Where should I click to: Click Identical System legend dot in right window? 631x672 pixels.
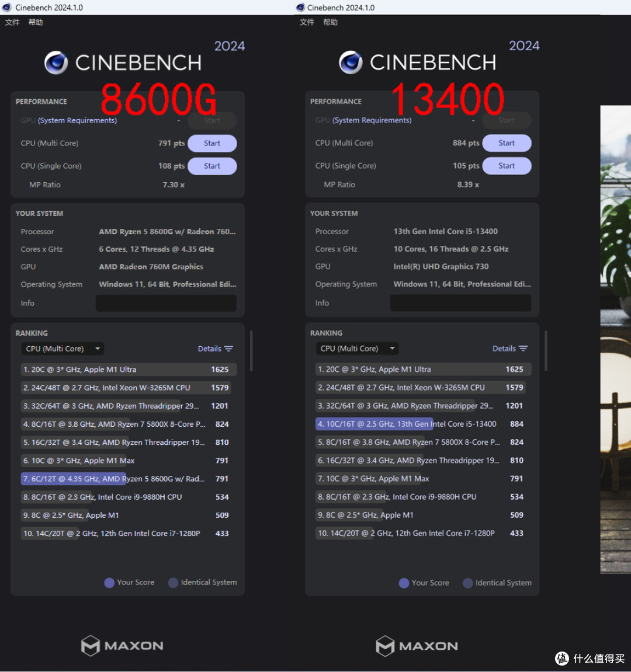coord(468,583)
